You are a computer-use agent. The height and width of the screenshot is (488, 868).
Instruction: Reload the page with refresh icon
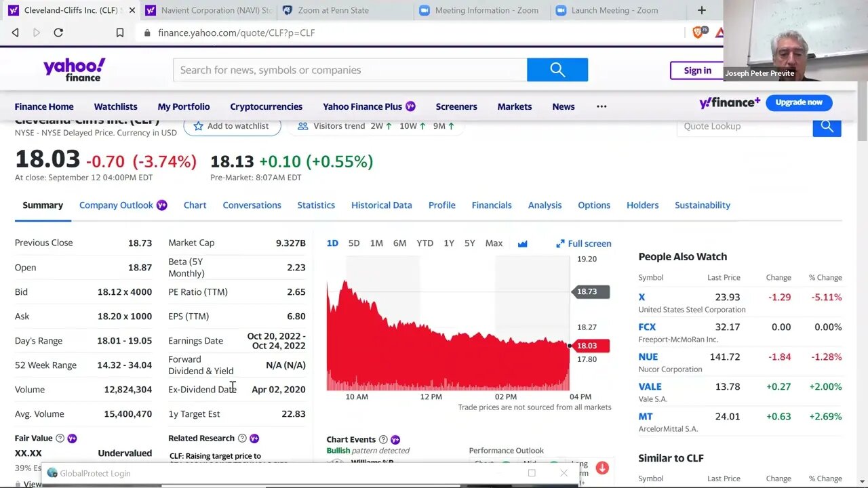pyautogui.click(x=58, y=33)
